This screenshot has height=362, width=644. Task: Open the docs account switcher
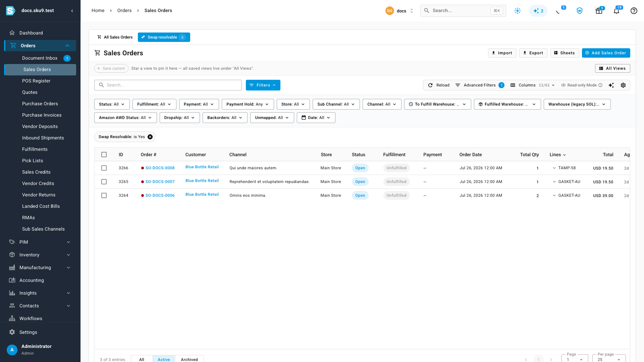click(x=399, y=11)
